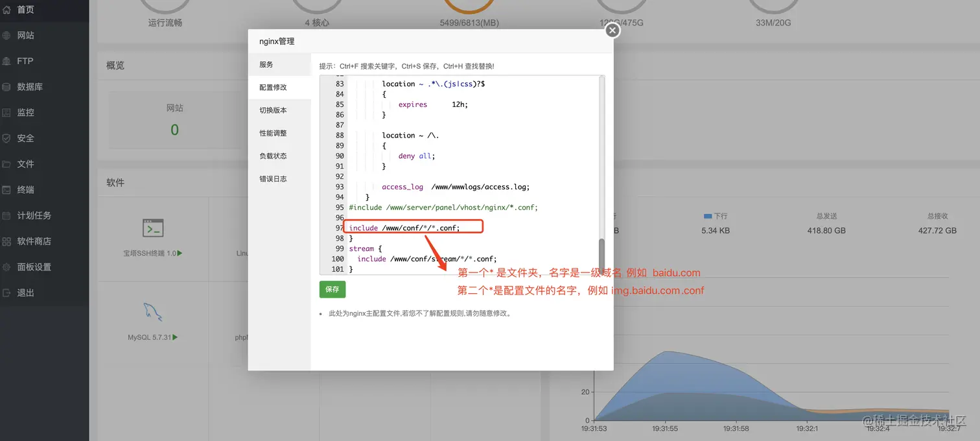Click the MySQL 5.7.31 label
This screenshot has width=980, height=441.
coord(153,337)
